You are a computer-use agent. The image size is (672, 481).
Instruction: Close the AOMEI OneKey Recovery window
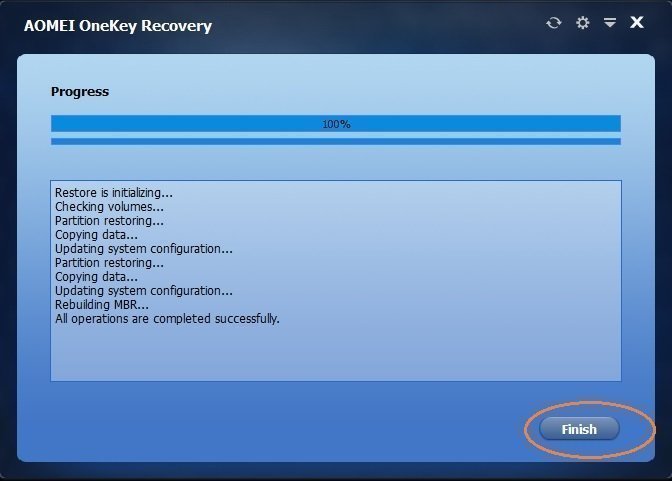[x=637, y=22]
